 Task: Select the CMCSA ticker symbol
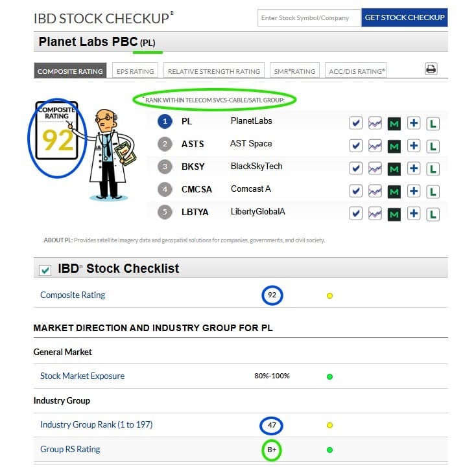196,189
